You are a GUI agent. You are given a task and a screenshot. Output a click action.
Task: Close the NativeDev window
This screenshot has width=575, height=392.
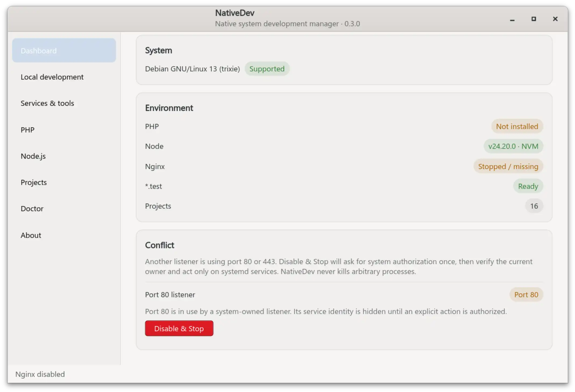click(555, 19)
